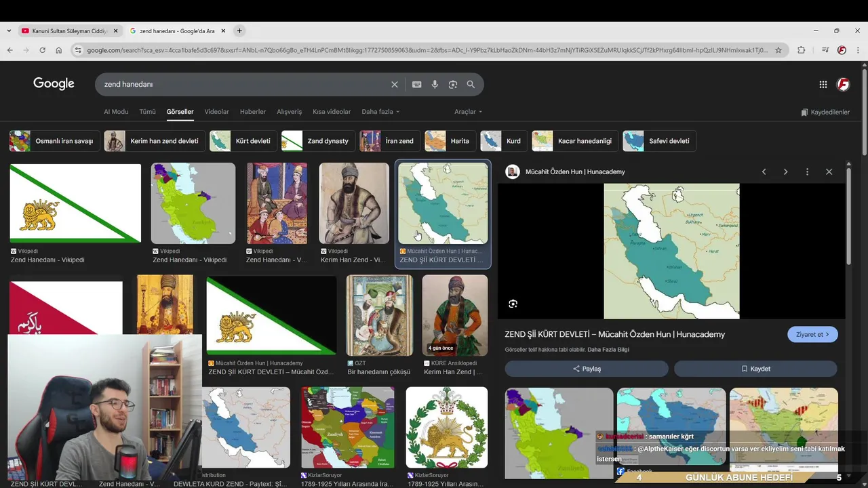Select the Görseller tab
Viewport: 868px width, 488px height.
pos(180,112)
